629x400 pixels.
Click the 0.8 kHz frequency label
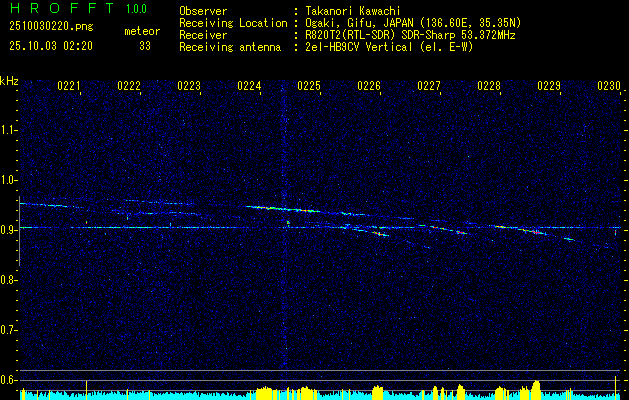point(8,280)
